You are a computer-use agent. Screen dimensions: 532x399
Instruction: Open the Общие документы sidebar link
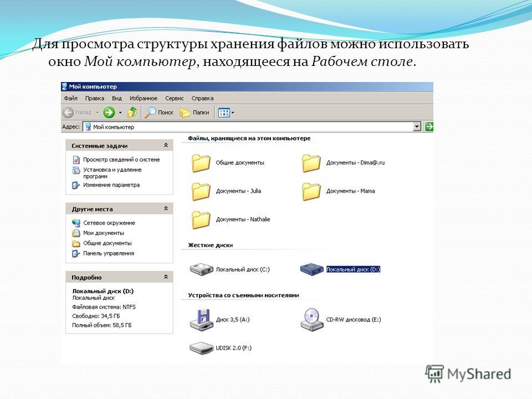click(x=107, y=243)
